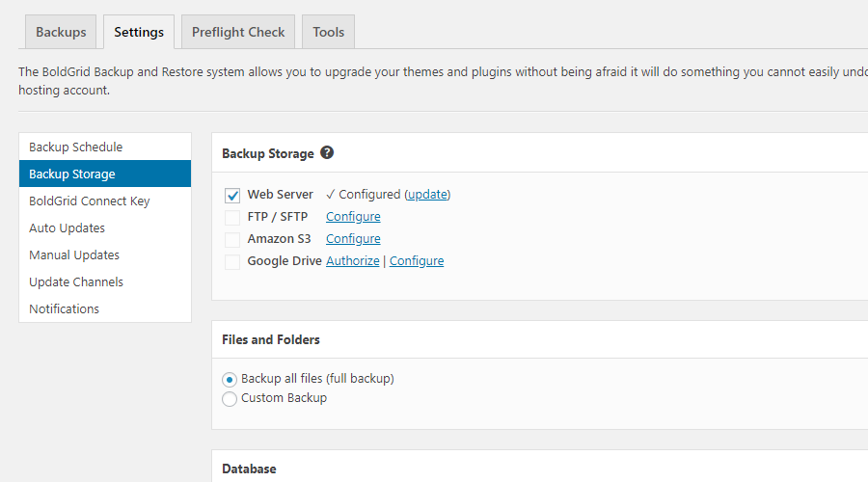Open BoldGrid Connect Key section
Screen dimensions: 868x482
coord(89,201)
